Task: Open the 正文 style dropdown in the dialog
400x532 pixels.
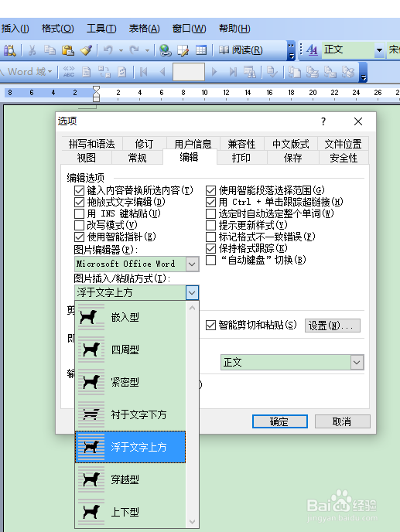Action: pos(357,363)
